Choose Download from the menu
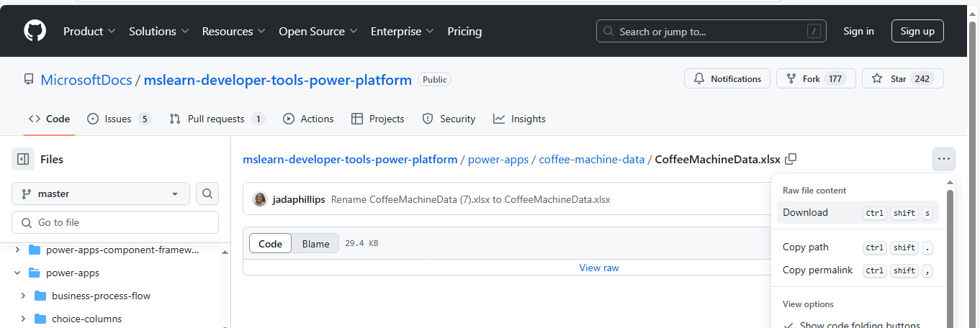Image resolution: width=980 pixels, height=328 pixels. coord(858,212)
